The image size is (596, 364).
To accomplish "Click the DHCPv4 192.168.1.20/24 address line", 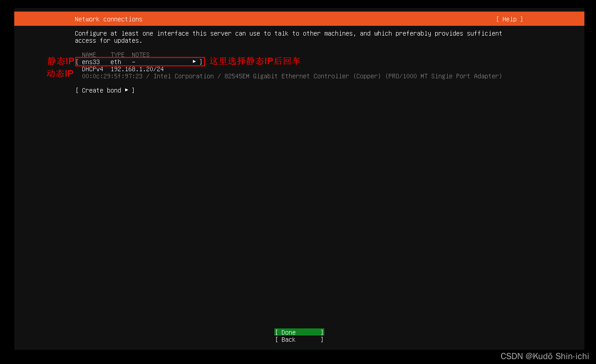I will coord(123,69).
